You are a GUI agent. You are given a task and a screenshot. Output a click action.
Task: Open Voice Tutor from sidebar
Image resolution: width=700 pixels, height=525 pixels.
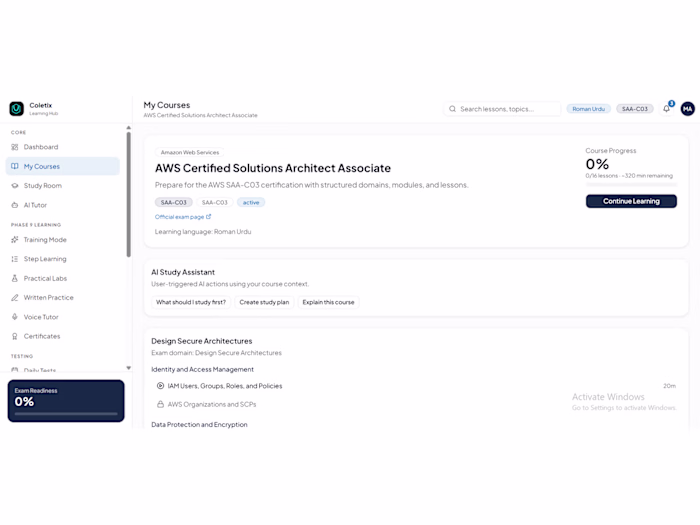pos(62,317)
